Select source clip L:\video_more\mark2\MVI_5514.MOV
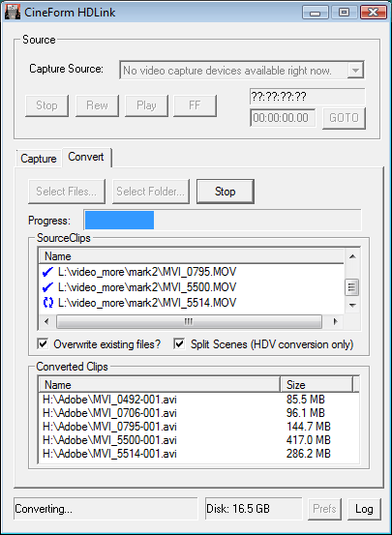Image resolution: width=392 pixels, height=535 pixels. (147, 303)
